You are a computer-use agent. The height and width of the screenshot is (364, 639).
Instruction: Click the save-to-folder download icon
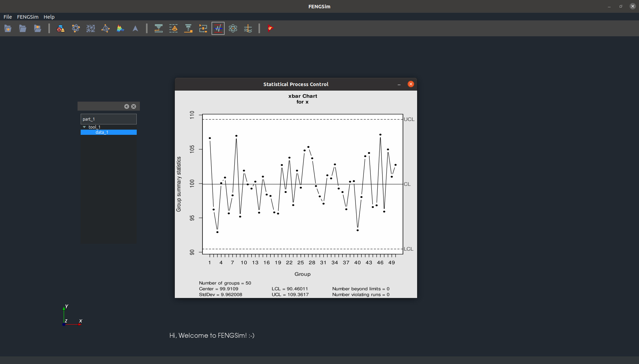coord(37,29)
